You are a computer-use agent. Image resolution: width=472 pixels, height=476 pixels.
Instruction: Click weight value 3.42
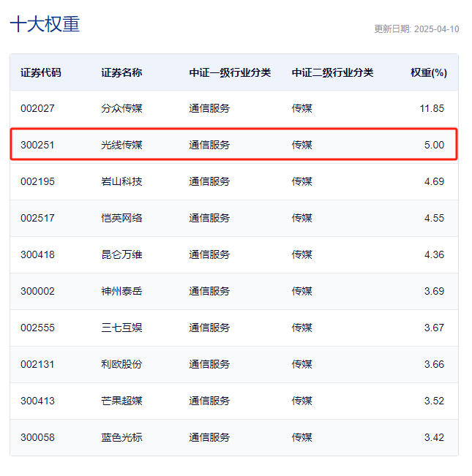(x=434, y=437)
